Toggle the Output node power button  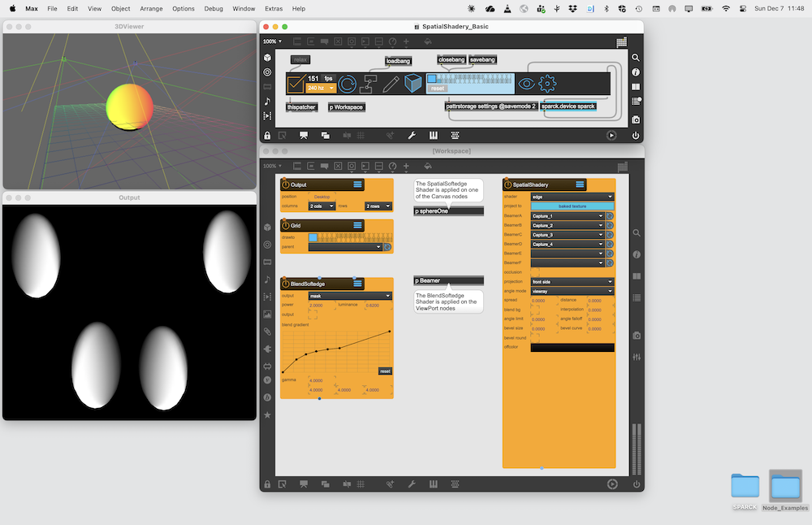point(286,185)
